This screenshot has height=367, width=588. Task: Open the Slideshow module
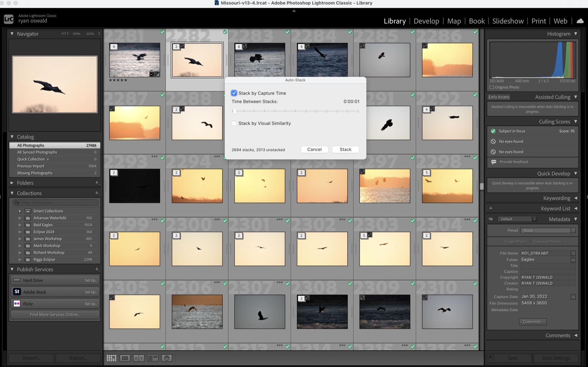[508, 21]
